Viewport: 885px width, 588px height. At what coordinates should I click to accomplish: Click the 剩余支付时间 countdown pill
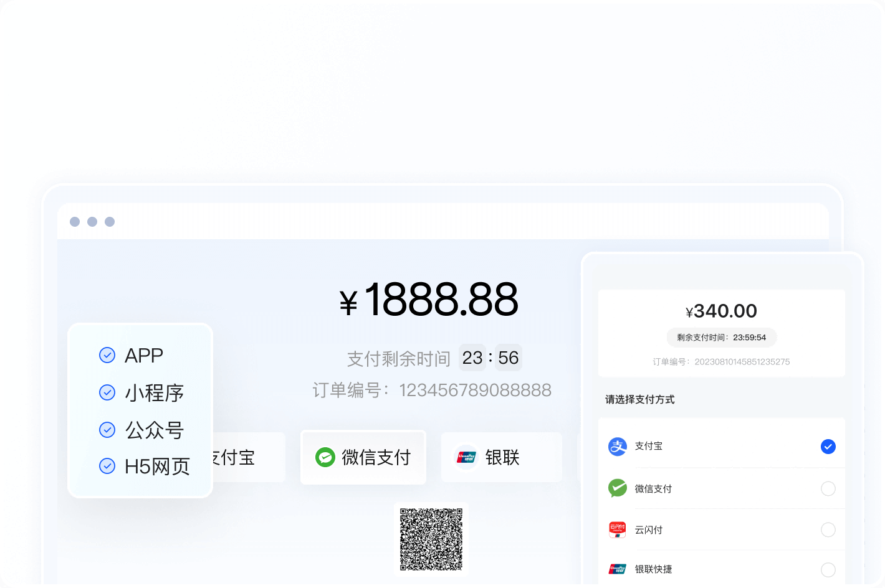[x=721, y=338]
